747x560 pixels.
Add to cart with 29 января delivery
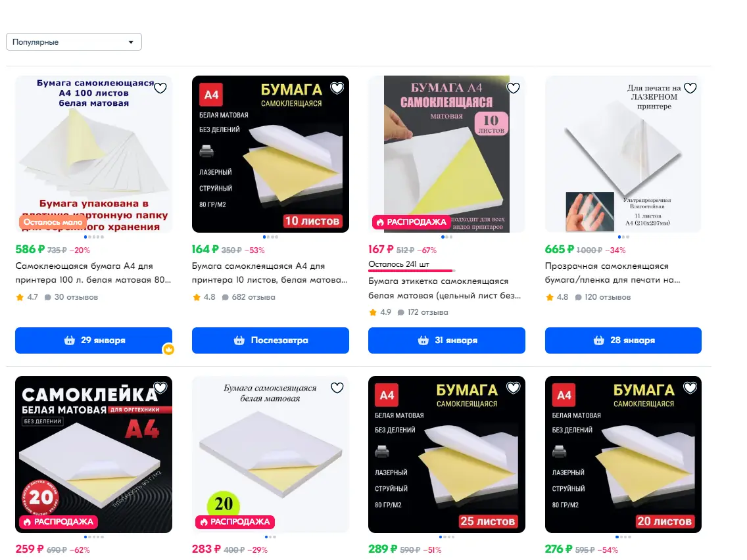94,340
